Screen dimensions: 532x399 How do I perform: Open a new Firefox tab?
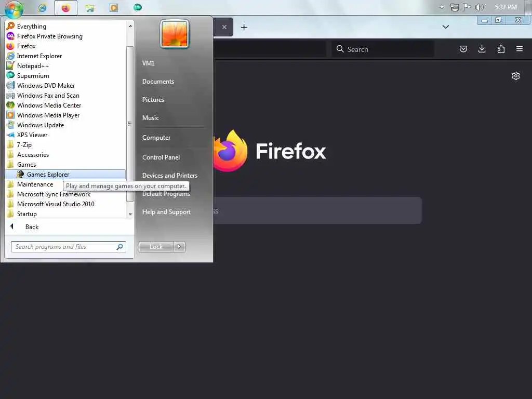coord(244,27)
